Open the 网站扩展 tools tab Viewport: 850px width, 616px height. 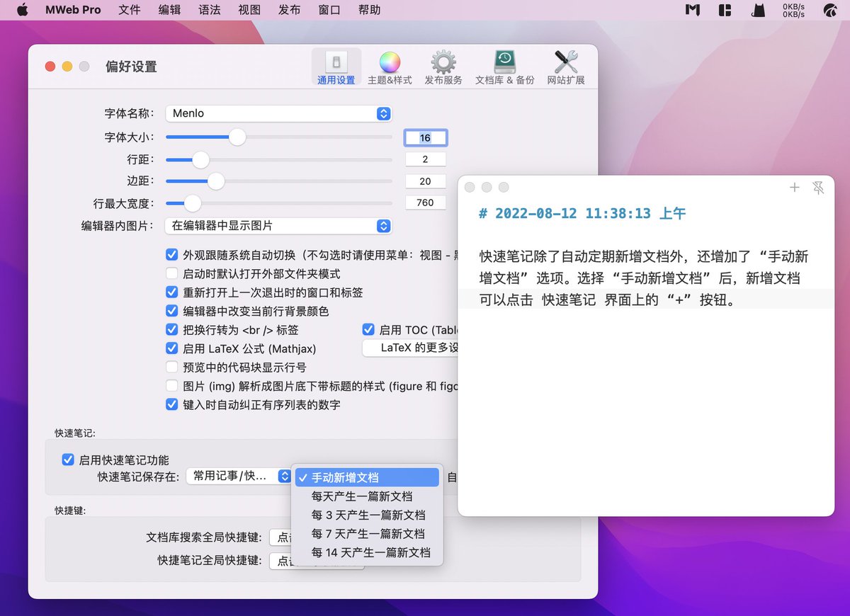click(x=566, y=68)
